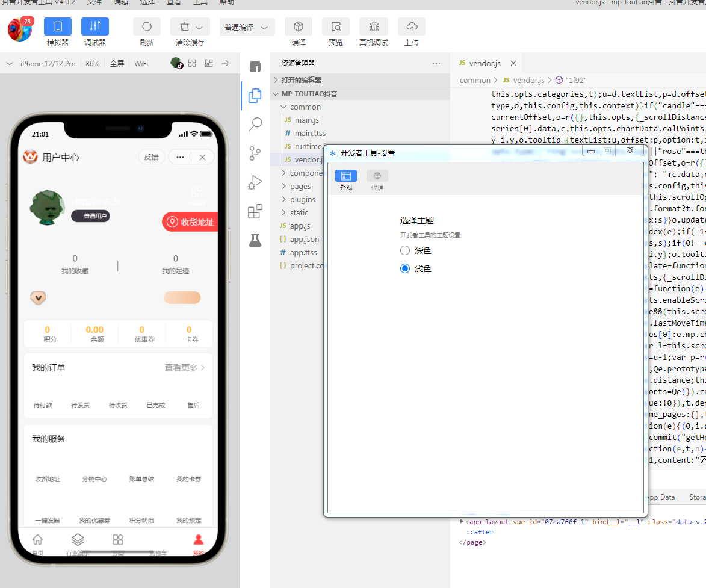Image resolution: width=706 pixels, height=588 pixels.
Task: Tap 余额 0.00 balance in simulator
Action: click(95, 334)
